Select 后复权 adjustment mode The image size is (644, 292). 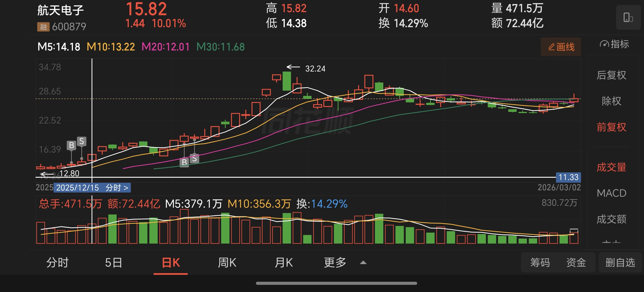click(x=611, y=75)
